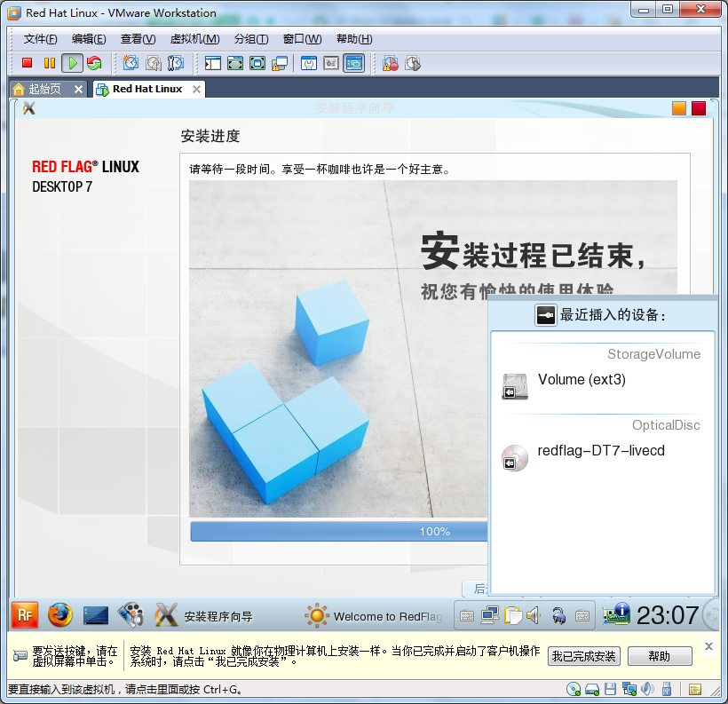Open the 文件(F) menu

pos(40,39)
